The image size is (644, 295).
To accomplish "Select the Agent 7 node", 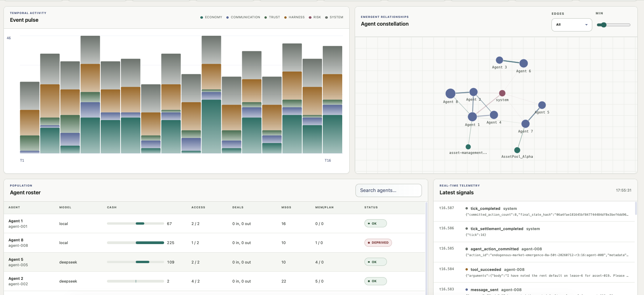I will [525, 124].
